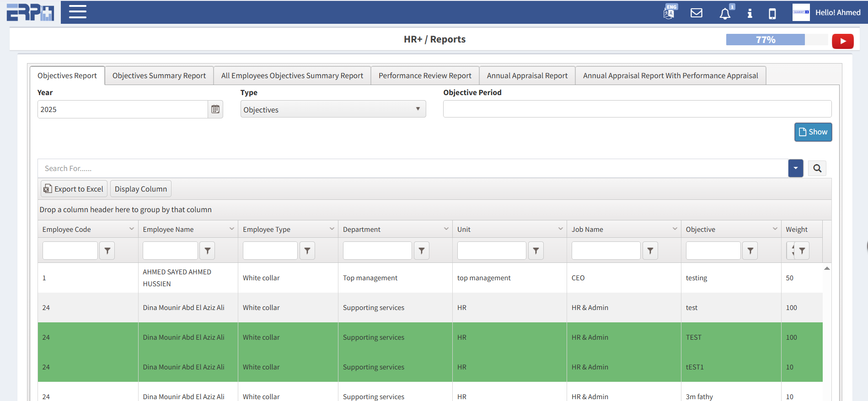Expand the search options dropdown arrow
The width and height of the screenshot is (868, 401).
coord(795,168)
